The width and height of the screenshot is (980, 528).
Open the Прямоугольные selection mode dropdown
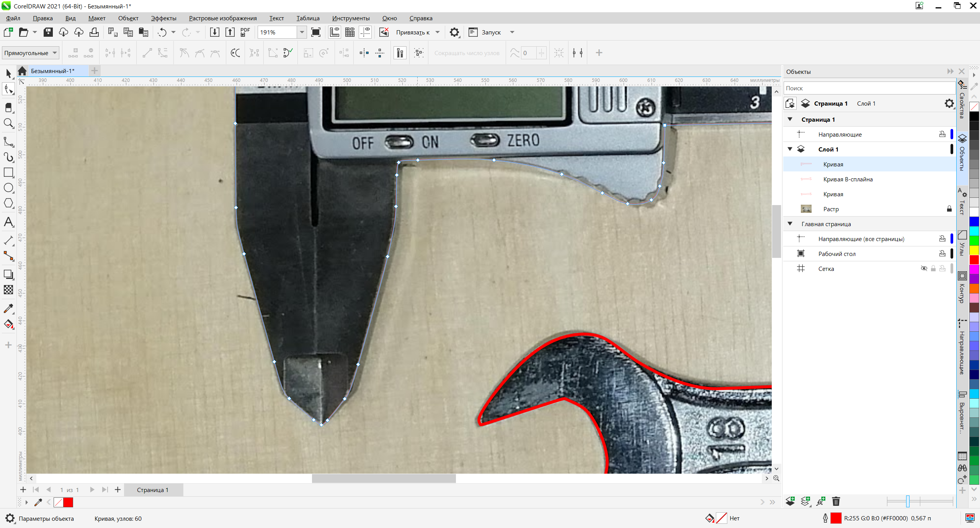pos(55,53)
